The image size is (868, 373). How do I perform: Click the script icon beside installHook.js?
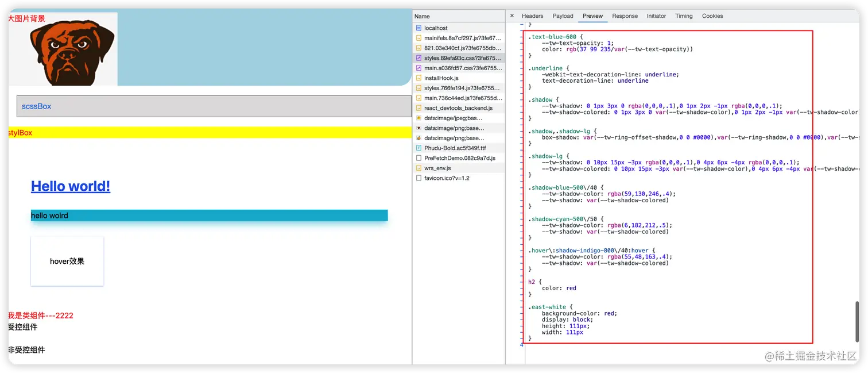[418, 78]
